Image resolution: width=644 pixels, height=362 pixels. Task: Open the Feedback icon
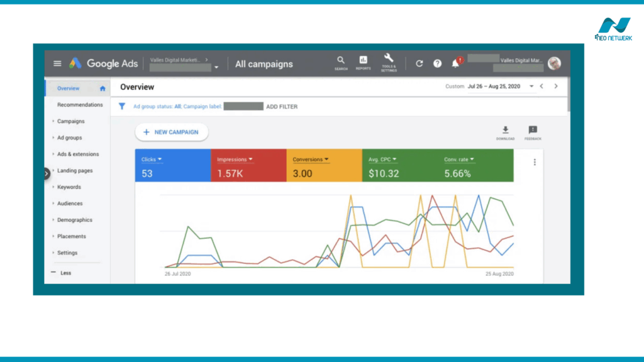[x=533, y=133]
